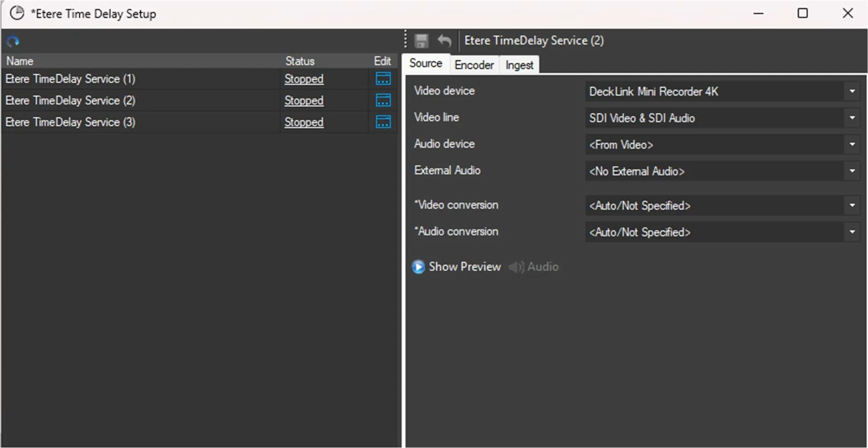The image size is (868, 448).
Task: Open the Video conversion dropdown
Action: pos(852,206)
